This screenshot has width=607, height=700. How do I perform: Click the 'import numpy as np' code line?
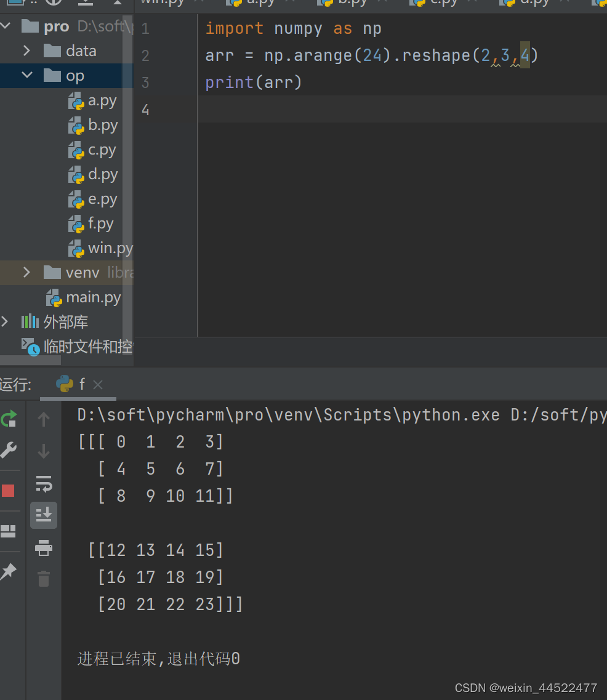[x=293, y=28]
